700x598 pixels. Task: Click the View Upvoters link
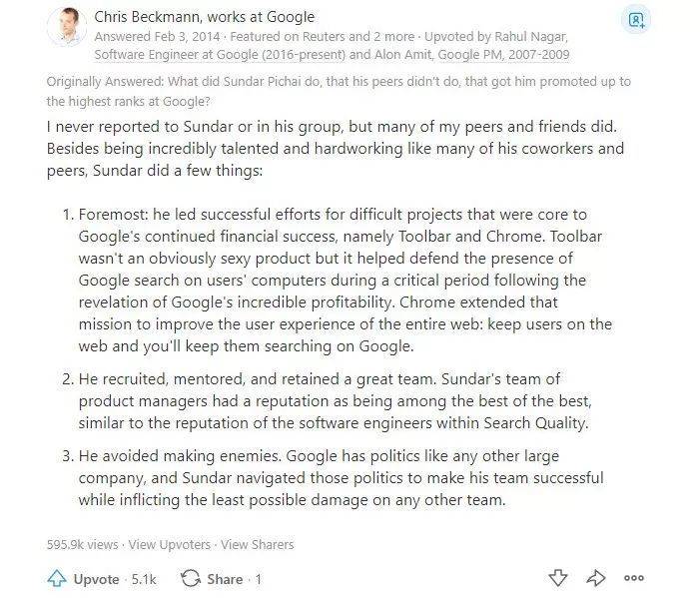click(x=170, y=544)
